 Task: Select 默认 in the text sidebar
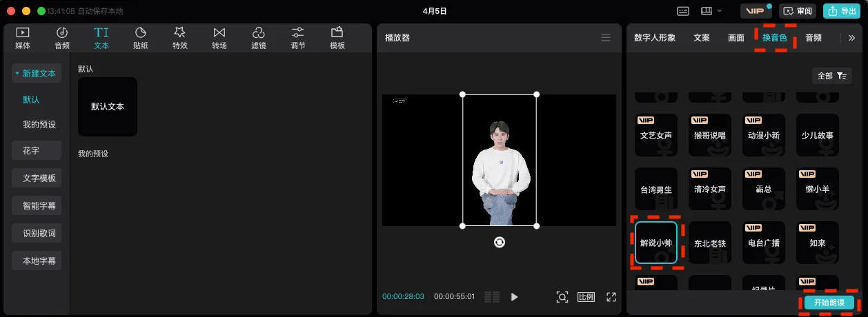(x=31, y=99)
